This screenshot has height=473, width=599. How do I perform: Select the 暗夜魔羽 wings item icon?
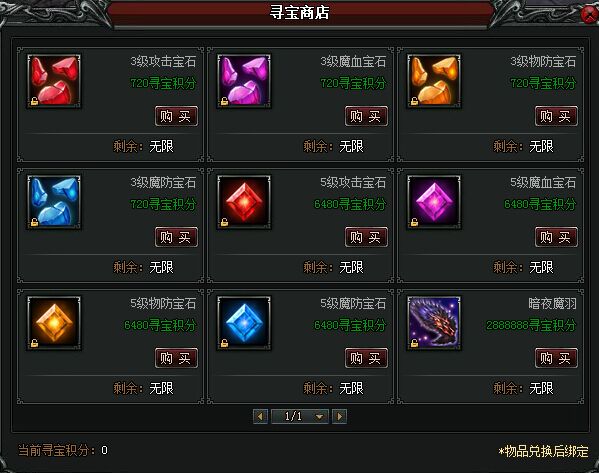click(x=434, y=323)
